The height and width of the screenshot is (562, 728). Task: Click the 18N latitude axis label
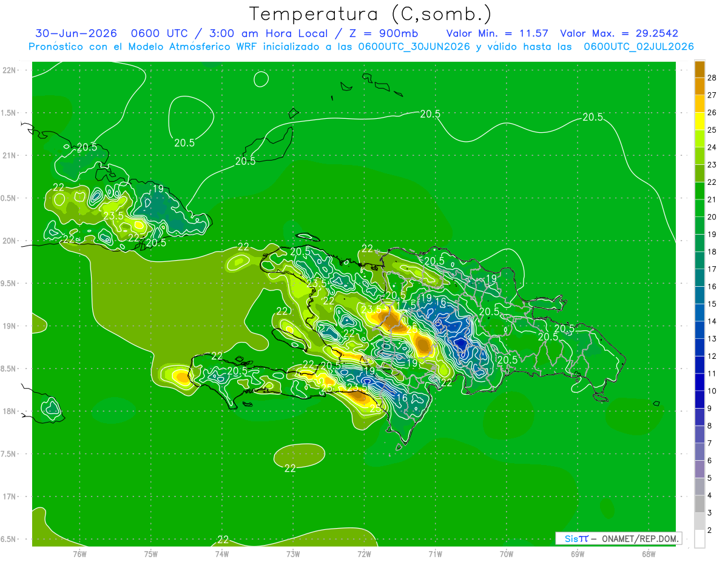pyautogui.click(x=10, y=411)
